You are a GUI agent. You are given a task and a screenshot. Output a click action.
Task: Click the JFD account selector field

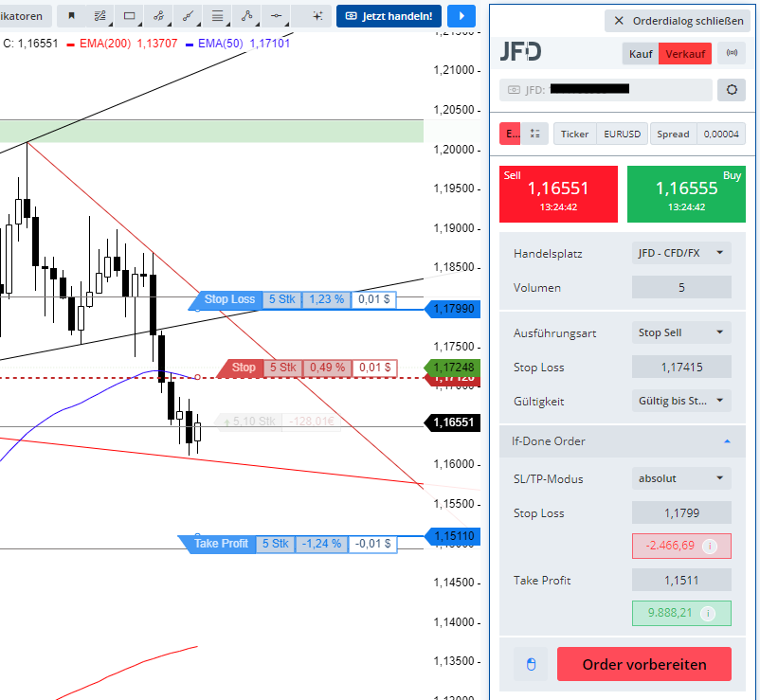606,90
